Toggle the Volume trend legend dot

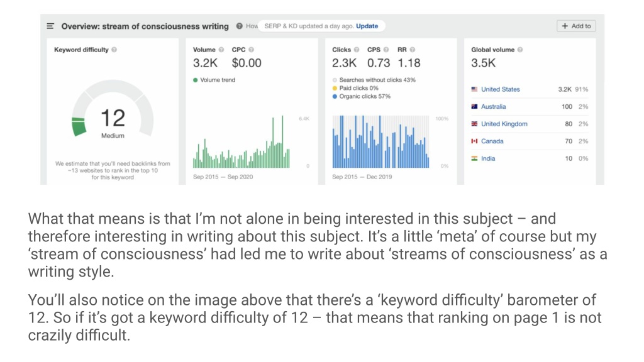[196, 80]
